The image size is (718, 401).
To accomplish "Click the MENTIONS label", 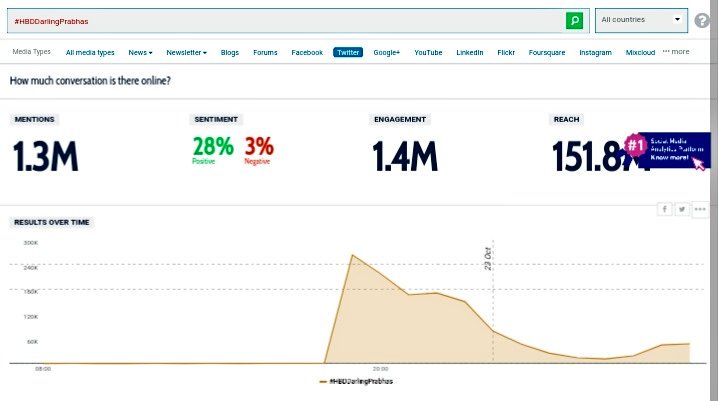I will [x=34, y=119].
